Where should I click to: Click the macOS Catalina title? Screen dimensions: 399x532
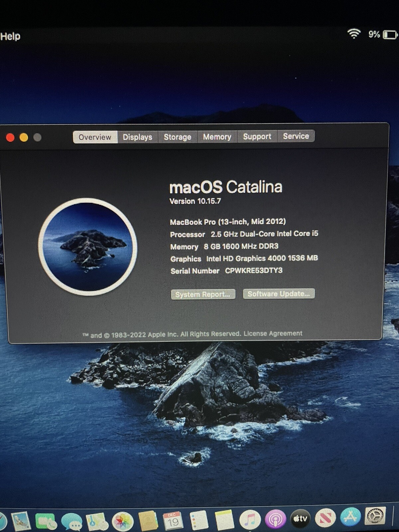tap(226, 187)
